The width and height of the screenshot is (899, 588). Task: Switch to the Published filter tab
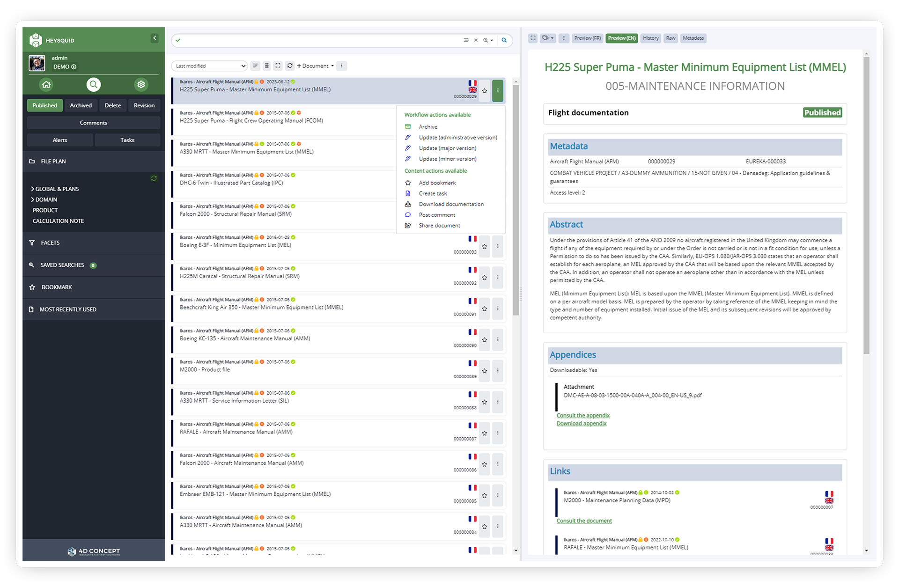(44, 106)
